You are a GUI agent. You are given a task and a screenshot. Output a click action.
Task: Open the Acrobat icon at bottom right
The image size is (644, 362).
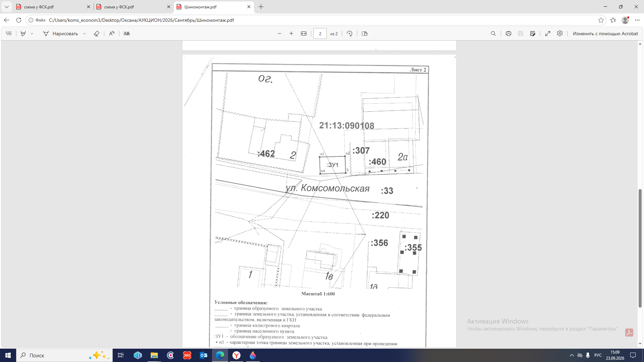tap(629, 333)
